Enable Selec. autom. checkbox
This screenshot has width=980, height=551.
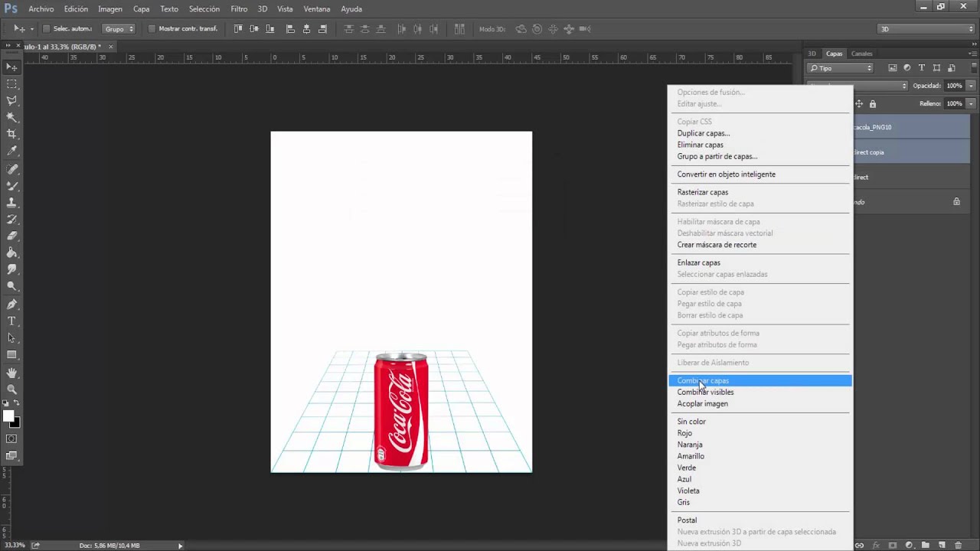[x=46, y=29]
